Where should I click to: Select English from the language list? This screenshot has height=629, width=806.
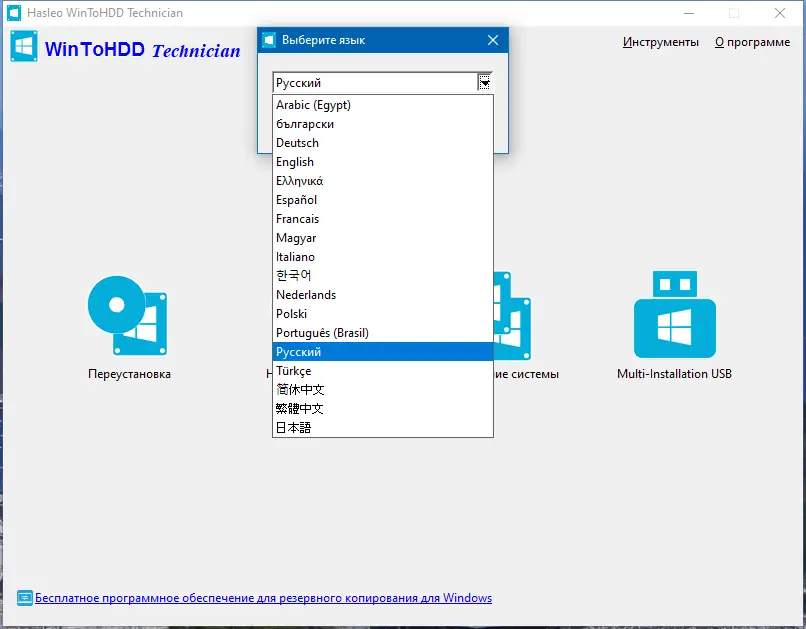pyautogui.click(x=295, y=161)
